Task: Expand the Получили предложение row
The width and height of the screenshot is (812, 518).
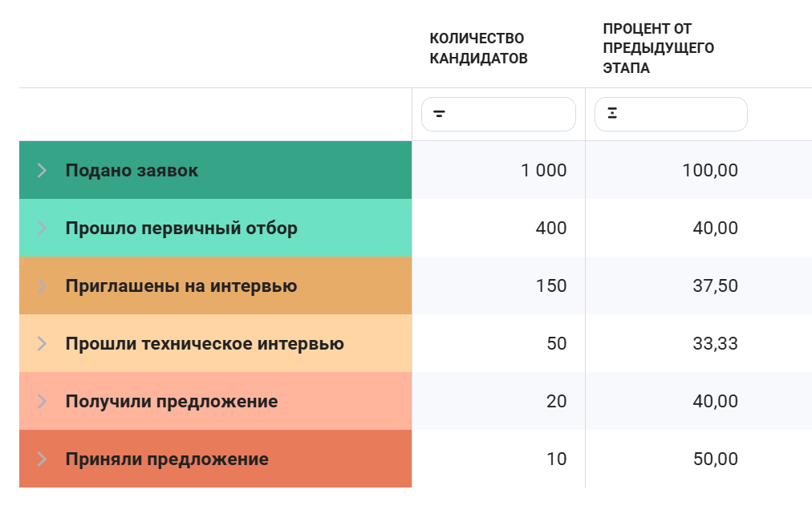Action: tap(42, 401)
